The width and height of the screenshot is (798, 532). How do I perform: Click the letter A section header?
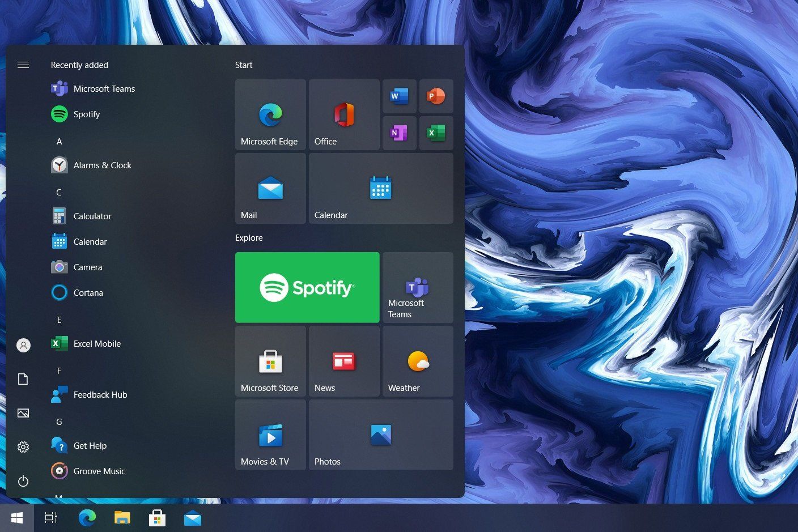pyautogui.click(x=59, y=141)
